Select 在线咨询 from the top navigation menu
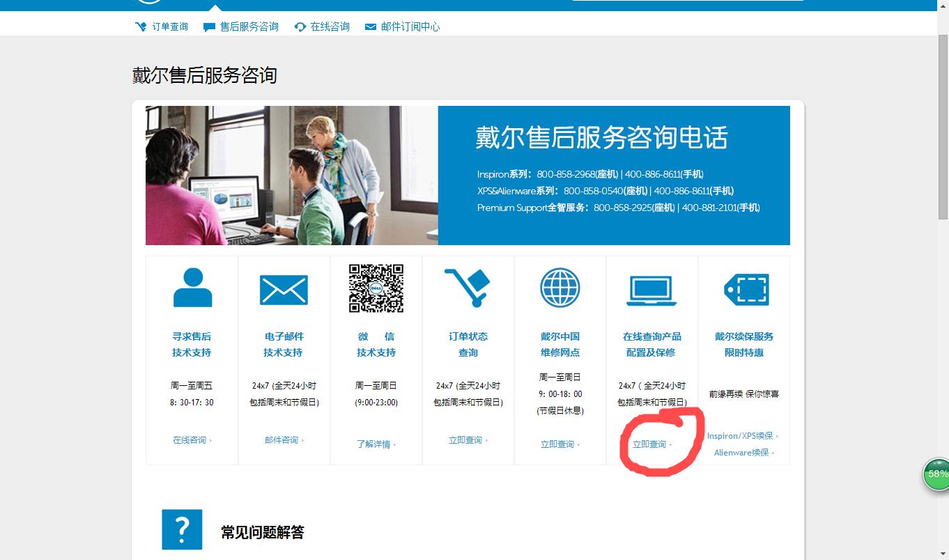The width and height of the screenshot is (949, 560). tap(321, 26)
